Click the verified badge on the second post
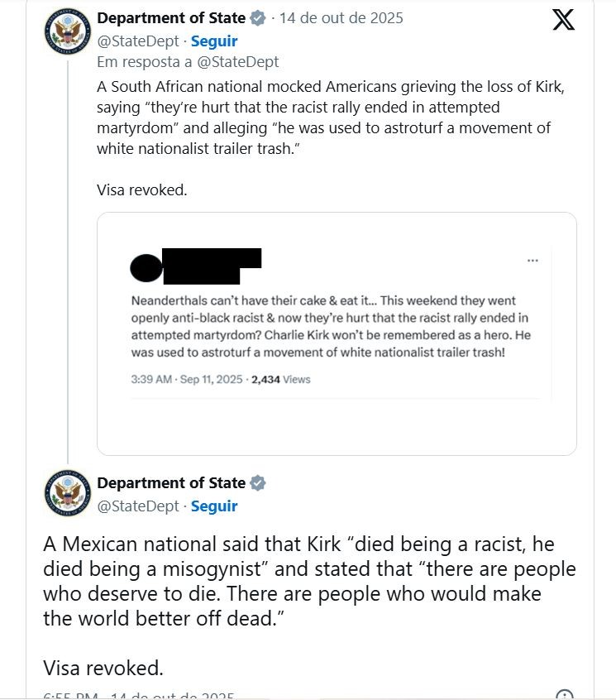The width and height of the screenshot is (616, 700). (x=259, y=483)
